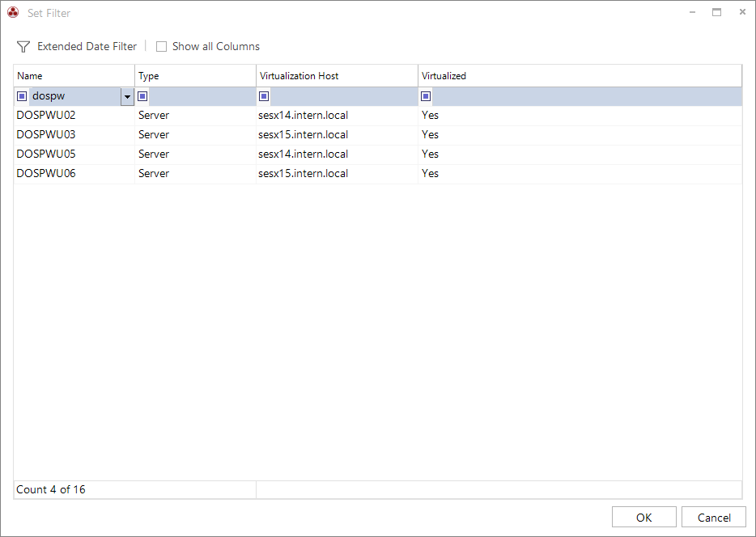Close the Set Filter window

742,12
